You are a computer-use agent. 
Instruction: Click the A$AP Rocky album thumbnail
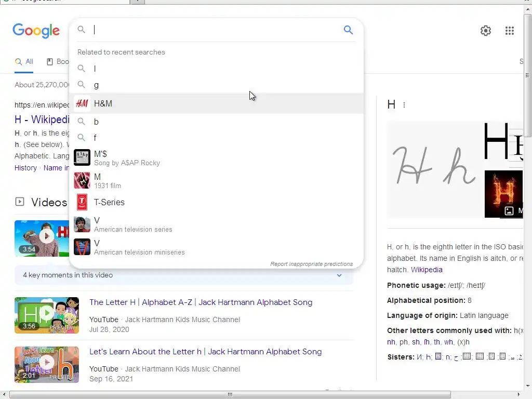click(x=82, y=158)
